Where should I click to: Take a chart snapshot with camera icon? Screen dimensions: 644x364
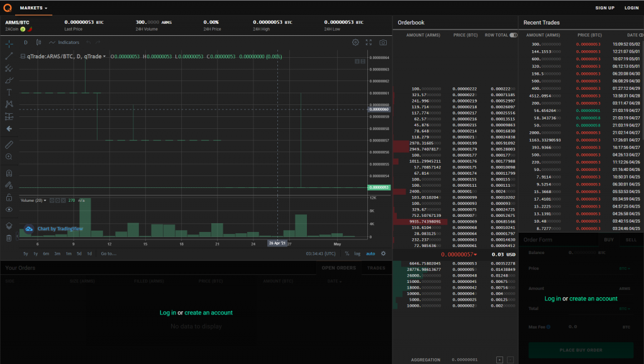383,42
